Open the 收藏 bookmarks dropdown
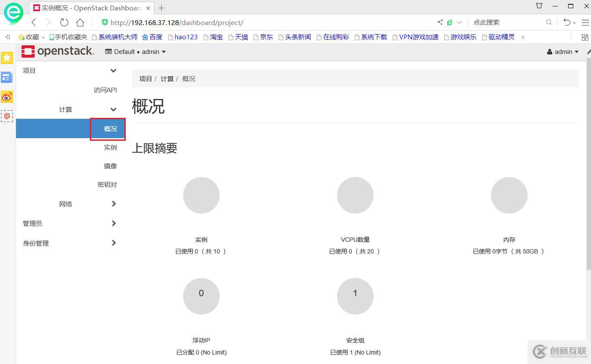The image size is (591, 364). click(x=31, y=37)
